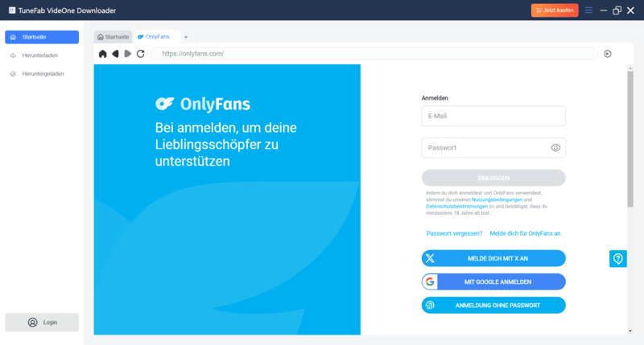Screen dimensions: 644x345
Task: Click the home icon in browser toolbar
Action: pos(103,54)
